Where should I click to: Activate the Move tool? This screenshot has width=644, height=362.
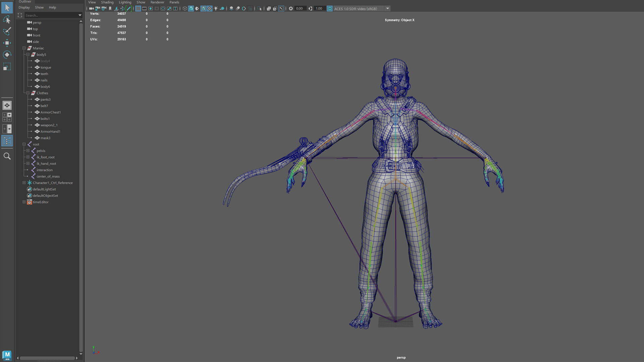coord(7,43)
